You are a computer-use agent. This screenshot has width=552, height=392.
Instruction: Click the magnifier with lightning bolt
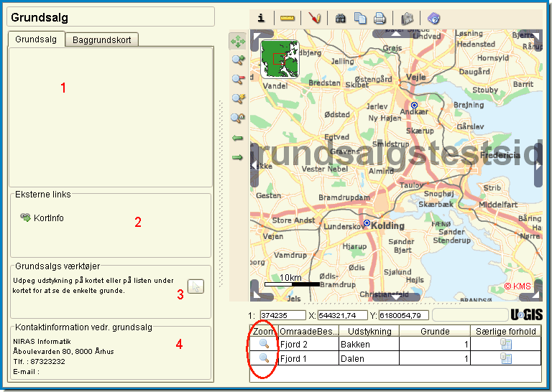(x=238, y=98)
